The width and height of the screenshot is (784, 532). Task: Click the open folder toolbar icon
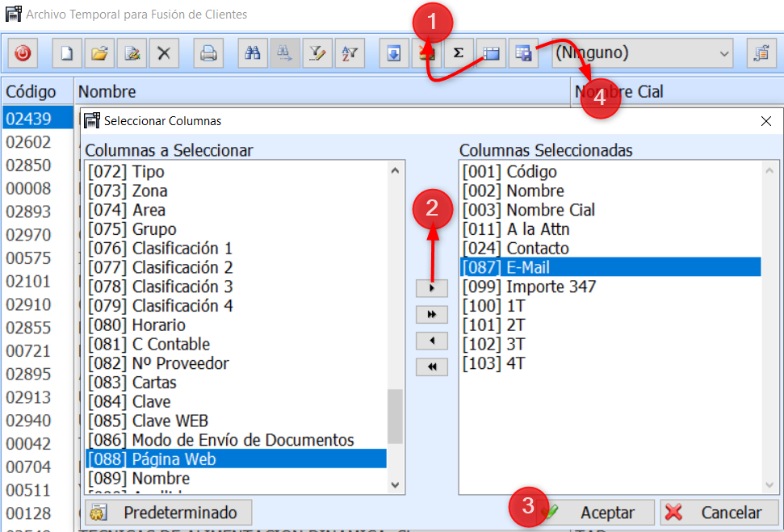99,54
